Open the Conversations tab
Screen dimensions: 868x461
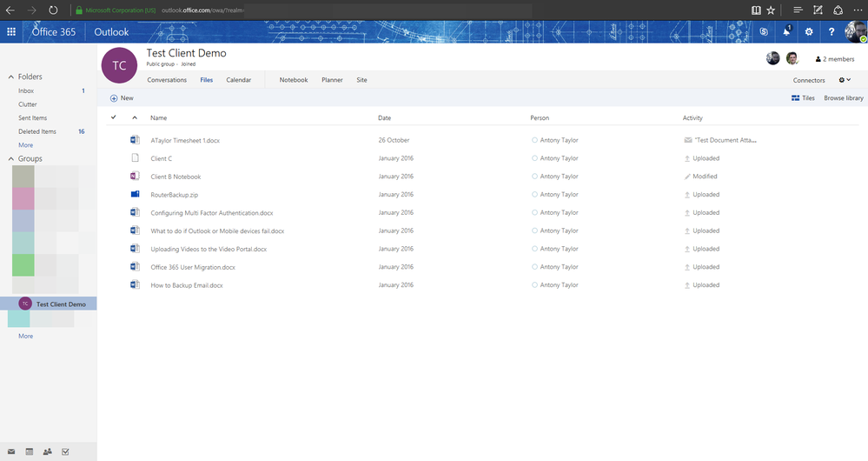pos(167,80)
